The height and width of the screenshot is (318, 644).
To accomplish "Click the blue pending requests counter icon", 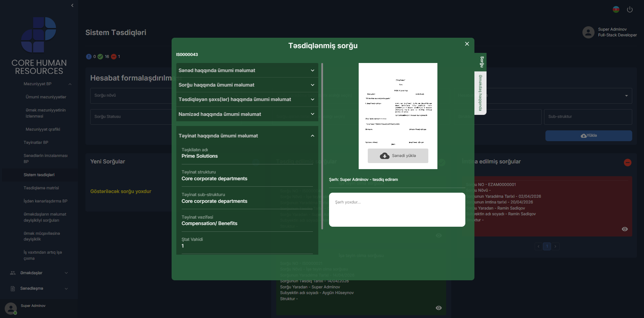I will (89, 57).
